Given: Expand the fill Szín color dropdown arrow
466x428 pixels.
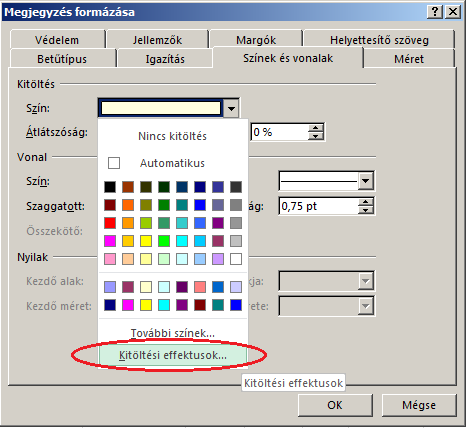Looking at the screenshot, I should pos(231,108).
